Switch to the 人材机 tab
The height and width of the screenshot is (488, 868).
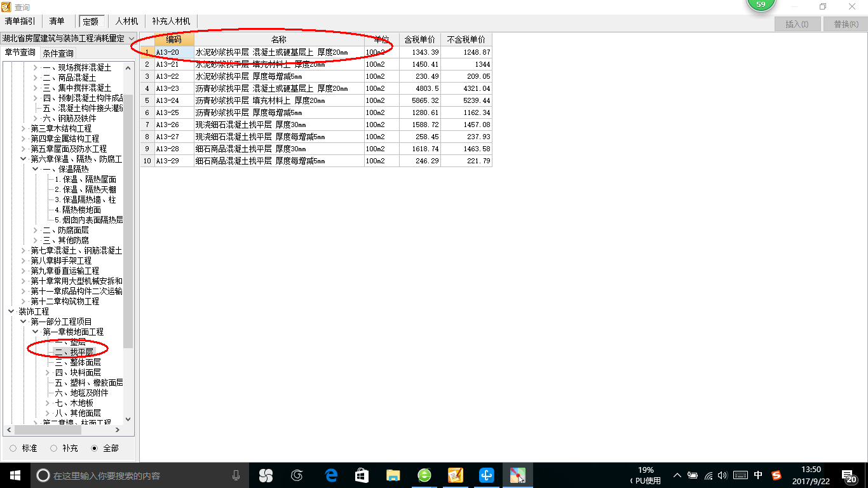coord(126,21)
